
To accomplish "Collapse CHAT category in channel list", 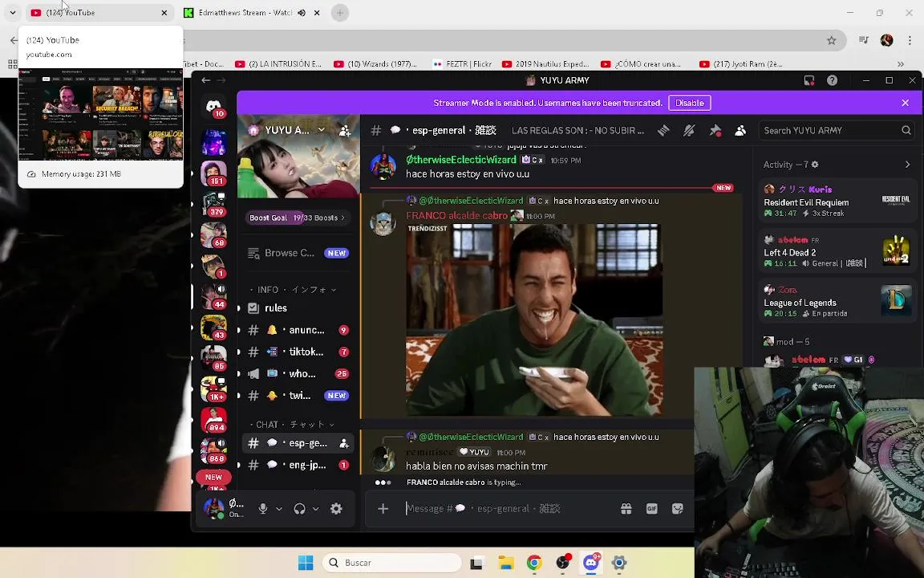I will tap(291, 424).
